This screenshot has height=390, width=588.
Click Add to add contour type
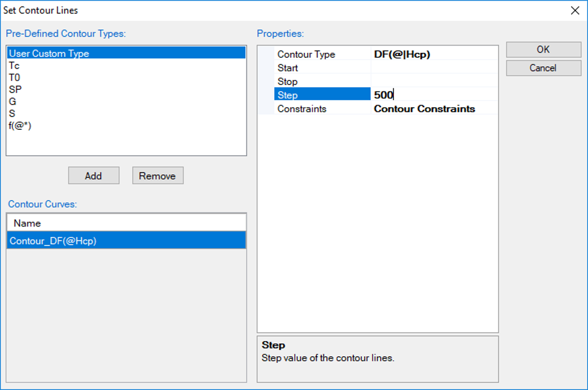click(93, 176)
